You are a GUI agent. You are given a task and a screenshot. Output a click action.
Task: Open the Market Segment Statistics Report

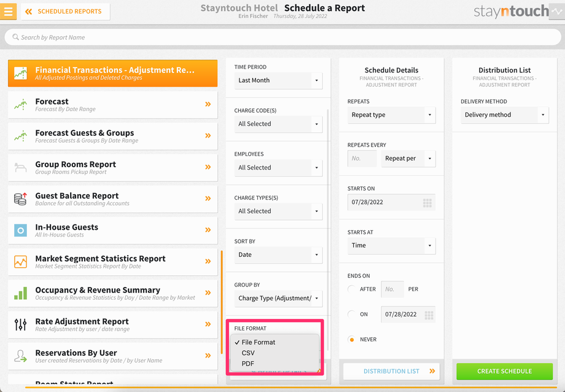click(x=113, y=262)
